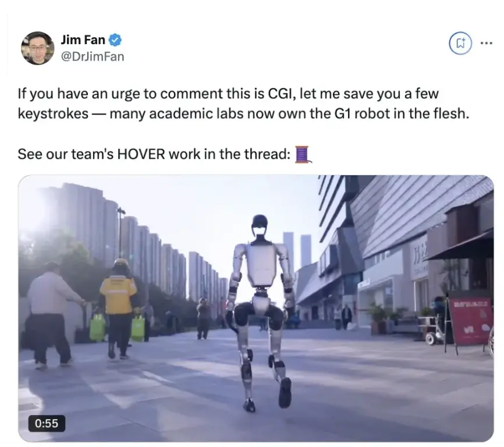The image size is (504, 447).
Task: Open the three-dot more options menu
Action: pyautogui.click(x=486, y=42)
